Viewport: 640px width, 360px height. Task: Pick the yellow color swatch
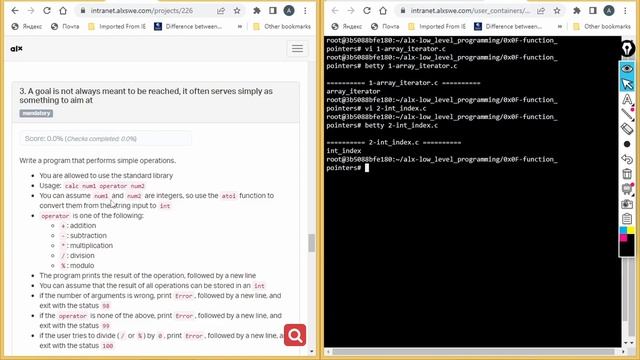(631, 231)
